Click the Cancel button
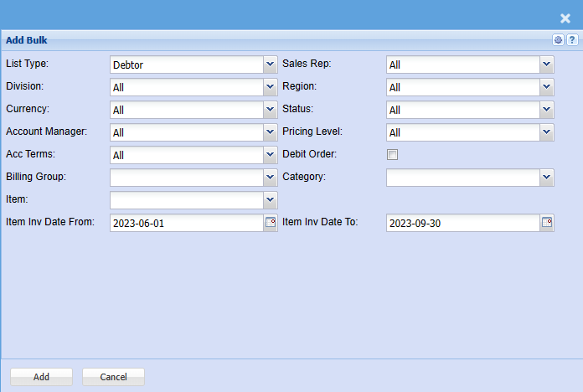The width and height of the screenshot is (583, 392). click(113, 377)
